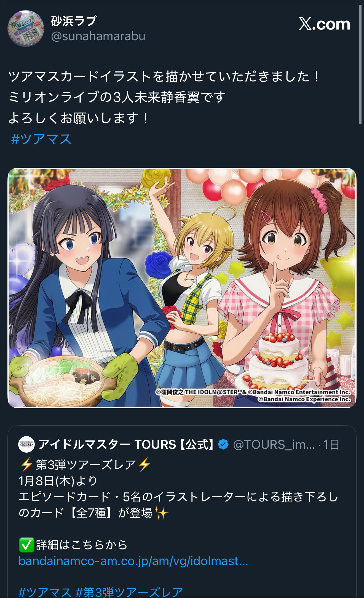The height and width of the screenshot is (598, 364).
Task: Click the 砂浜ラブ display name
Action: 74,21
